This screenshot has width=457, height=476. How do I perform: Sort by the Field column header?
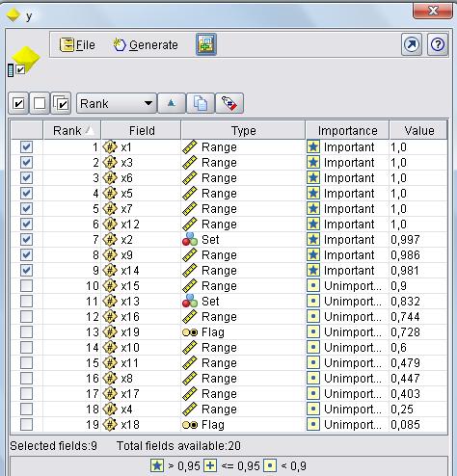click(141, 131)
